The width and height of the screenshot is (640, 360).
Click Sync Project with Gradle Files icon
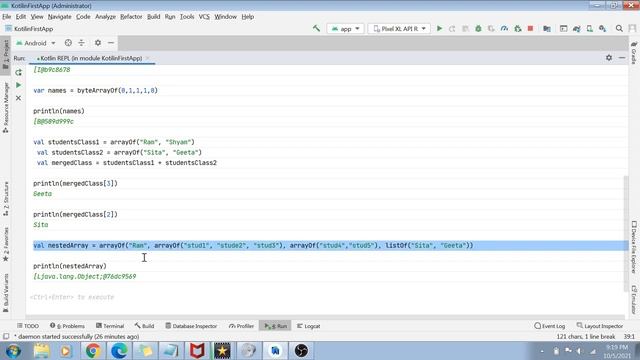[x=577, y=29]
